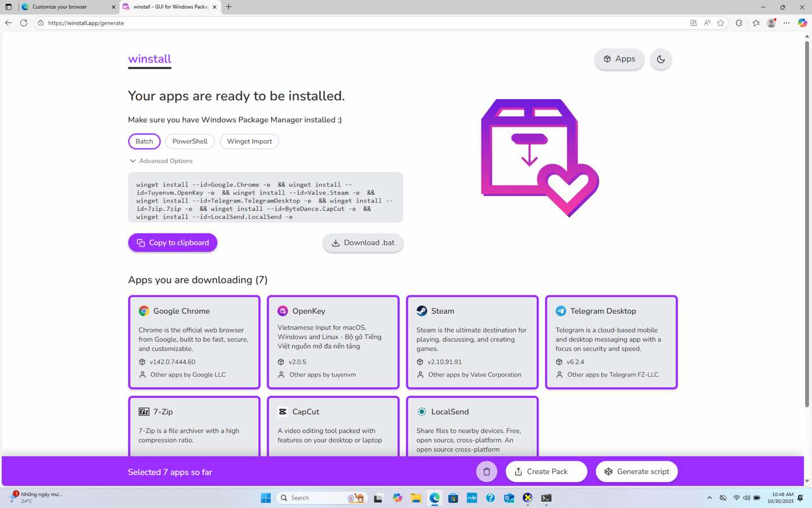Select the Batch script option

point(144,141)
